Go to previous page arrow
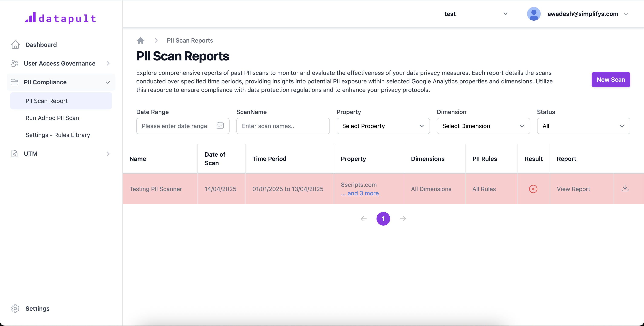 click(364, 219)
